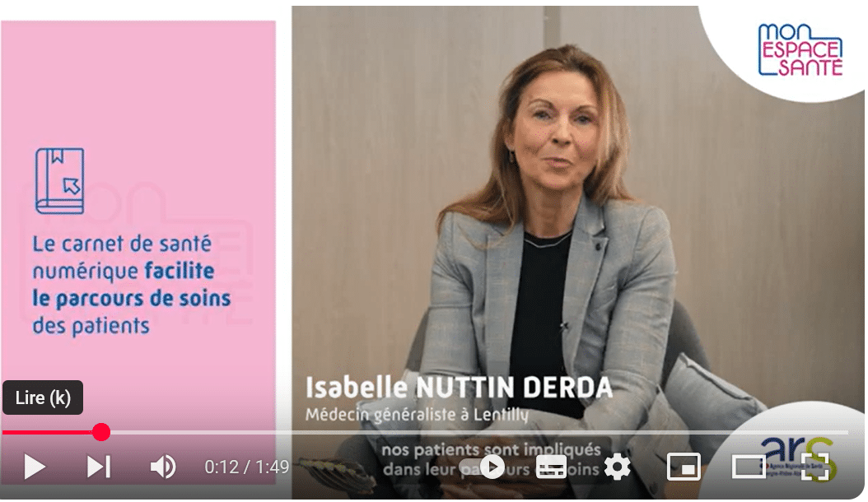
Task: Click the subtitle text "nos patients sont impliqués"
Action: click(x=491, y=449)
